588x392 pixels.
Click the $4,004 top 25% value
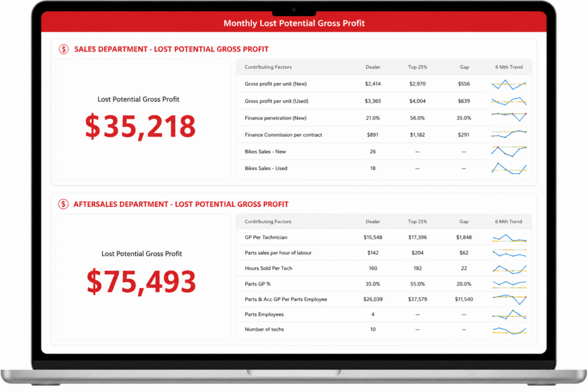417,101
